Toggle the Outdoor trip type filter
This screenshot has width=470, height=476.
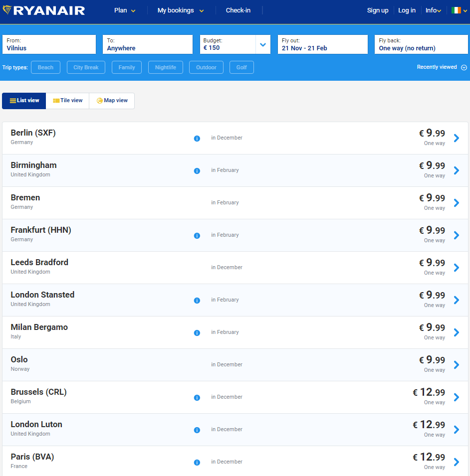[206, 67]
